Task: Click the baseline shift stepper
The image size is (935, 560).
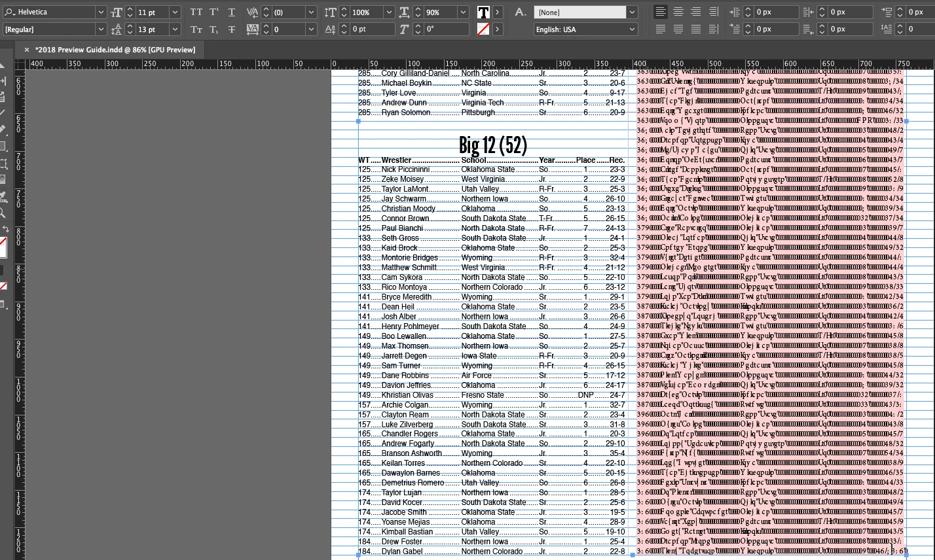Action: point(344,29)
